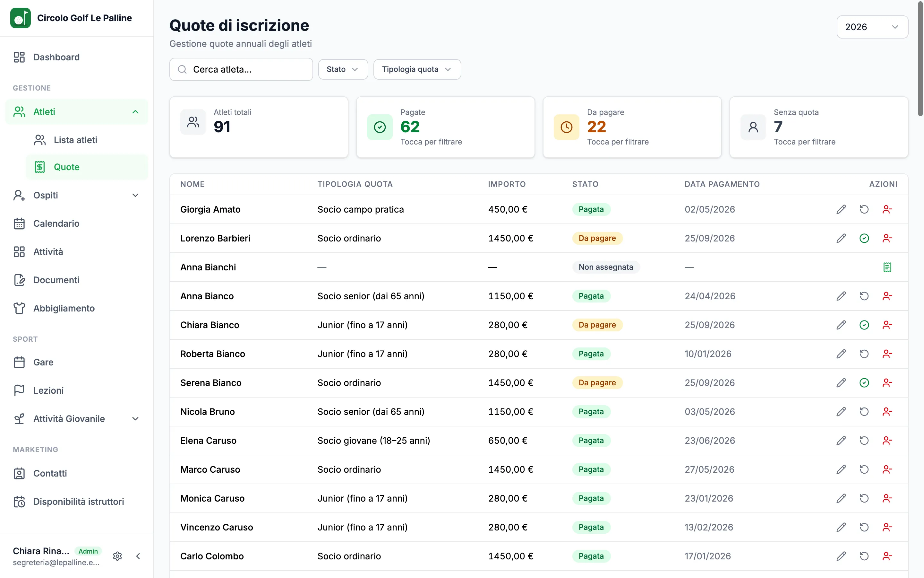Collapse the Atleti menu section
Screen dimensions: 924x578
[77, 112]
